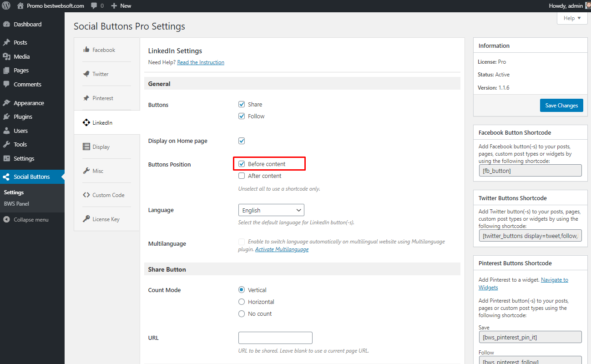Click the Misc wrench icon
The height and width of the screenshot is (364, 591).
coord(86,171)
